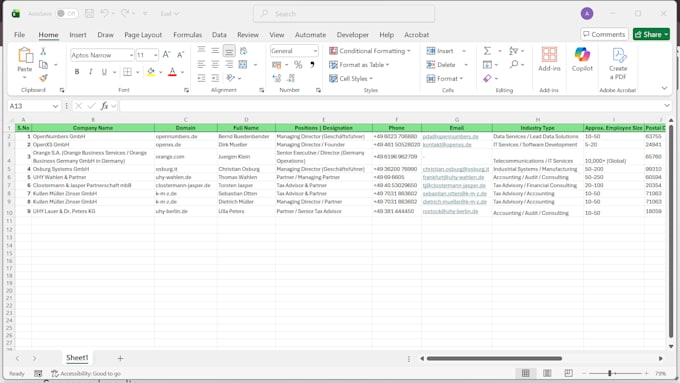Click Decrease Decimal icon
This screenshot has height=383, width=680.
pyautogui.click(x=291, y=78)
